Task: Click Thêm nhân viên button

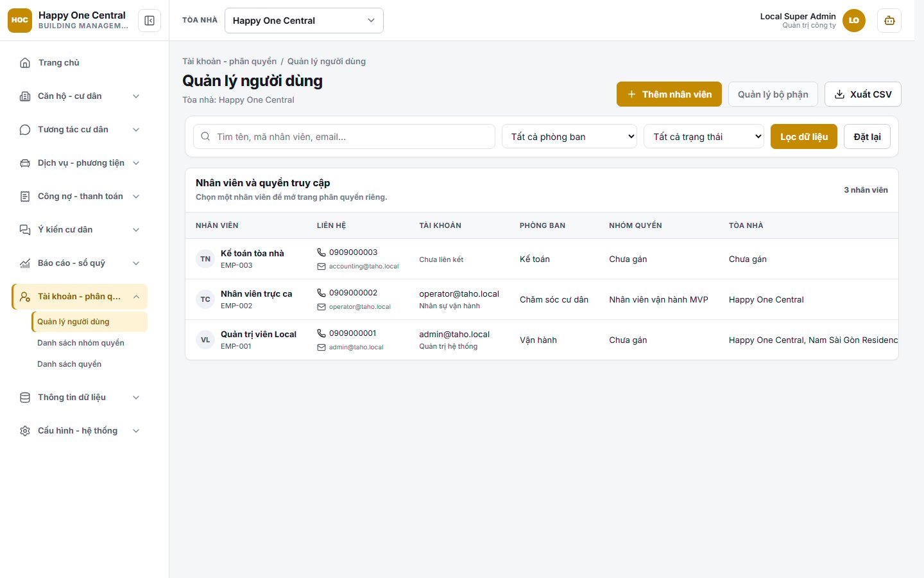Action: point(669,94)
